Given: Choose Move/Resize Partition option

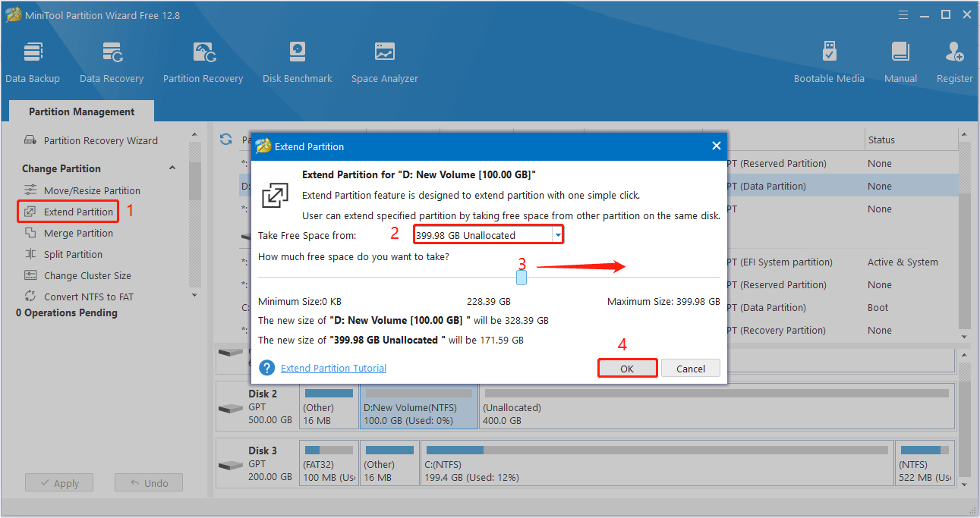Looking at the screenshot, I should (92, 190).
